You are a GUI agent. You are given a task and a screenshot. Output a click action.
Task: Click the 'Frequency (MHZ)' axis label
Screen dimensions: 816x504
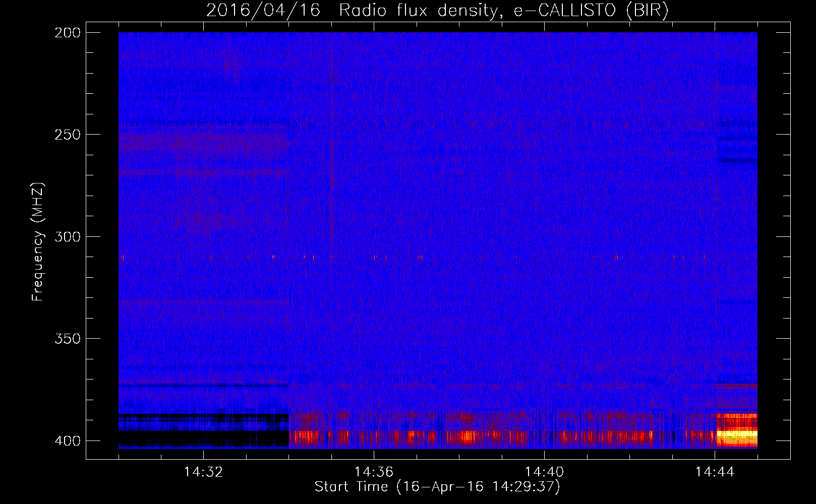(38, 242)
